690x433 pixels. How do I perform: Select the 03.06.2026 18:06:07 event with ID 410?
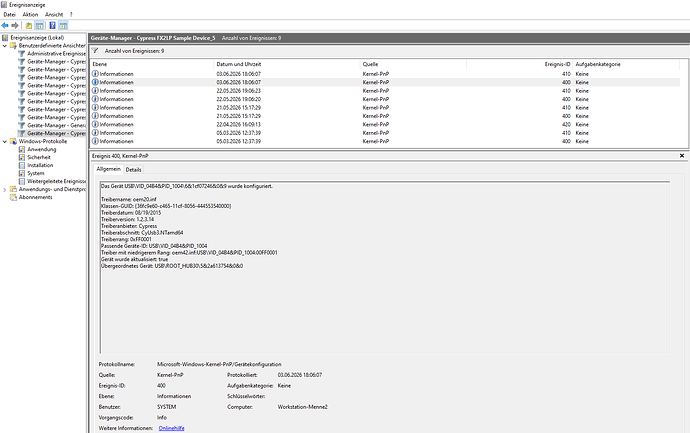point(385,74)
